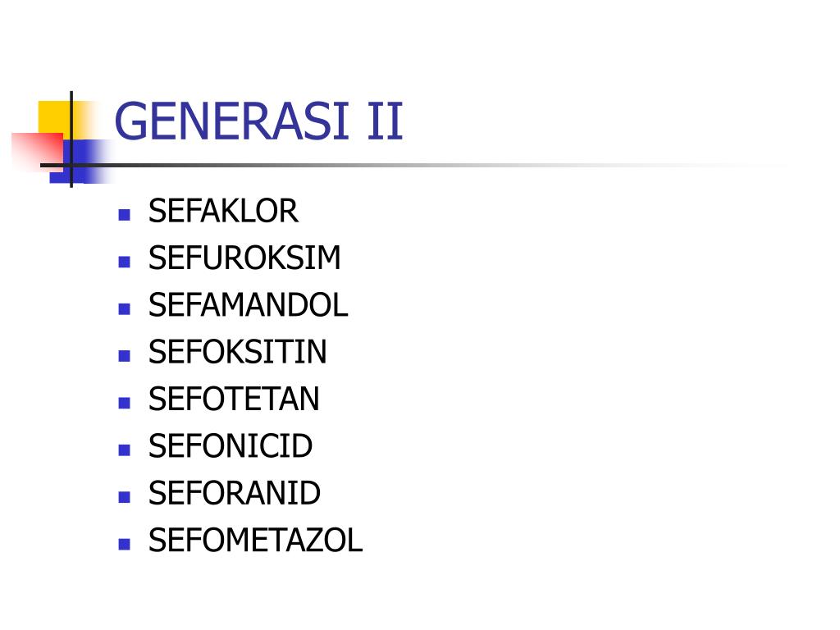This screenshot has height=630, width=840.
Task: Select the SEFUROKSIM text line
Action: pos(244,258)
